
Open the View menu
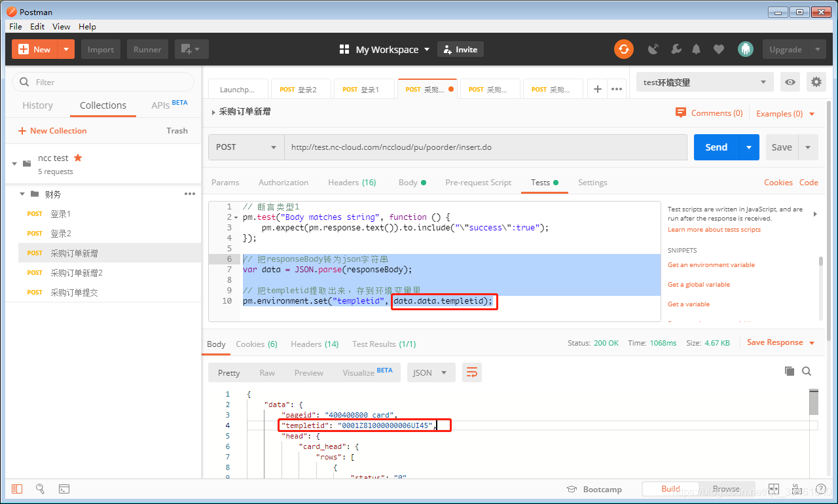61,26
